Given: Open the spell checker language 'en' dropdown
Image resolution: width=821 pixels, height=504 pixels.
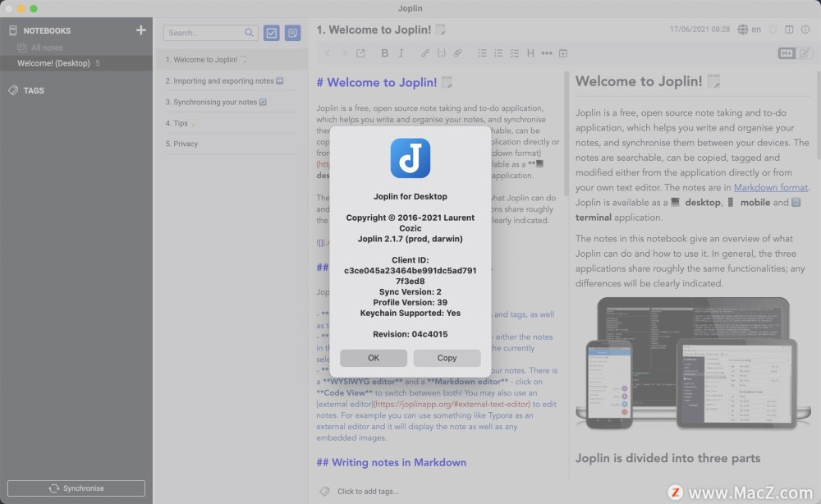Looking at the screenshot, I should pos(749,30).
